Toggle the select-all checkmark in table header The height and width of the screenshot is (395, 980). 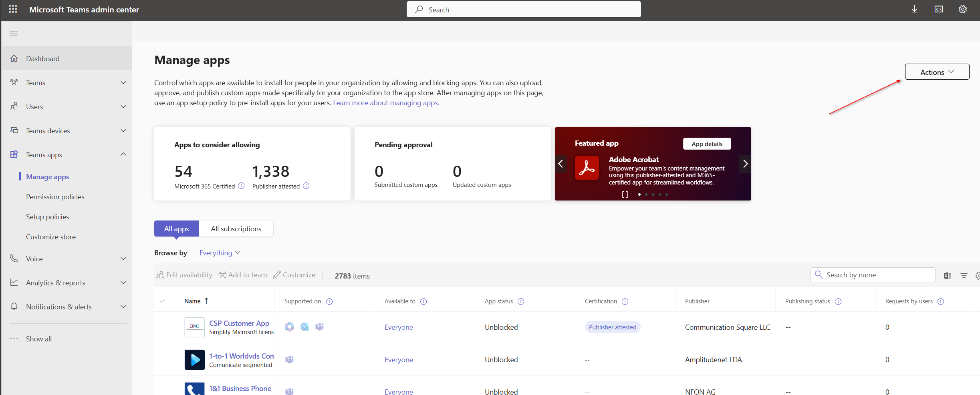point(162,301)
